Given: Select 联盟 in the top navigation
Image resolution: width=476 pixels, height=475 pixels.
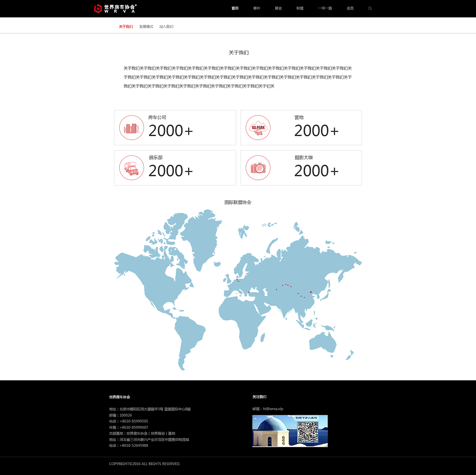Looking at the screenshot, I should tap(300, 8).
